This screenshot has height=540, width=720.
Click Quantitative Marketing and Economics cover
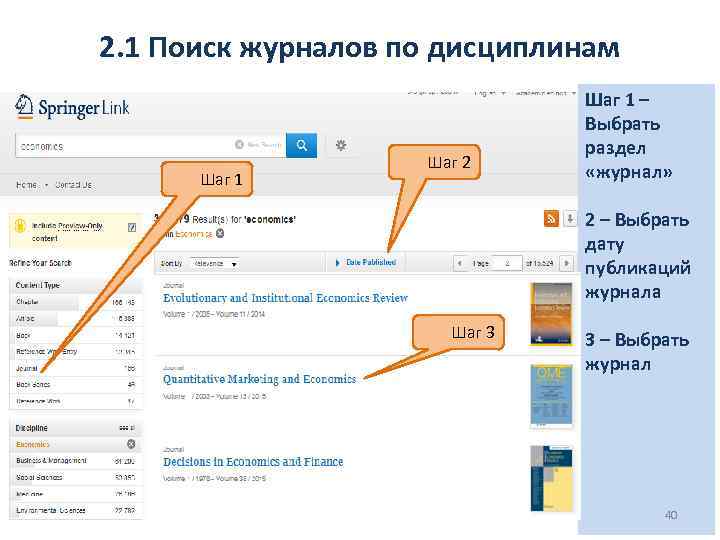pyautogui.click(x=551, y=395)
